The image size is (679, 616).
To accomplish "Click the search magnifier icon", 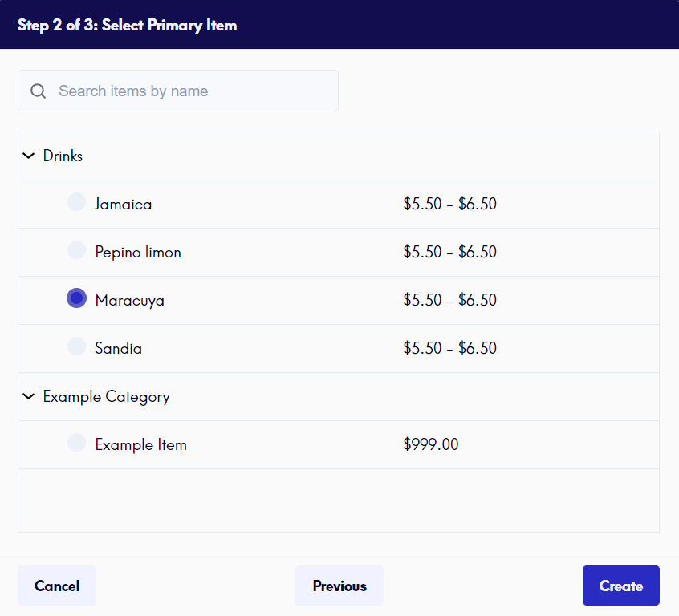I will pos(38,91).
